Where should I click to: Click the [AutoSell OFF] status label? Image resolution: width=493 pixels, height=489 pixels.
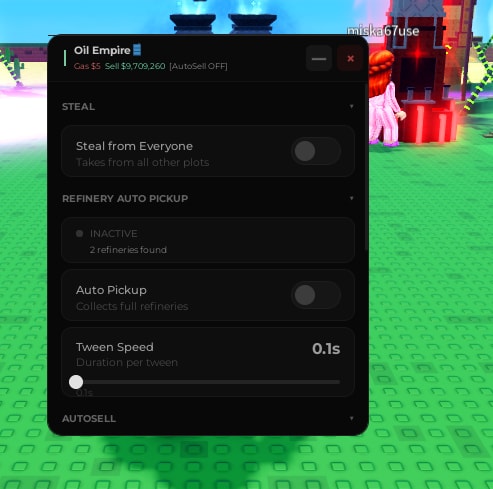(198, 66)
